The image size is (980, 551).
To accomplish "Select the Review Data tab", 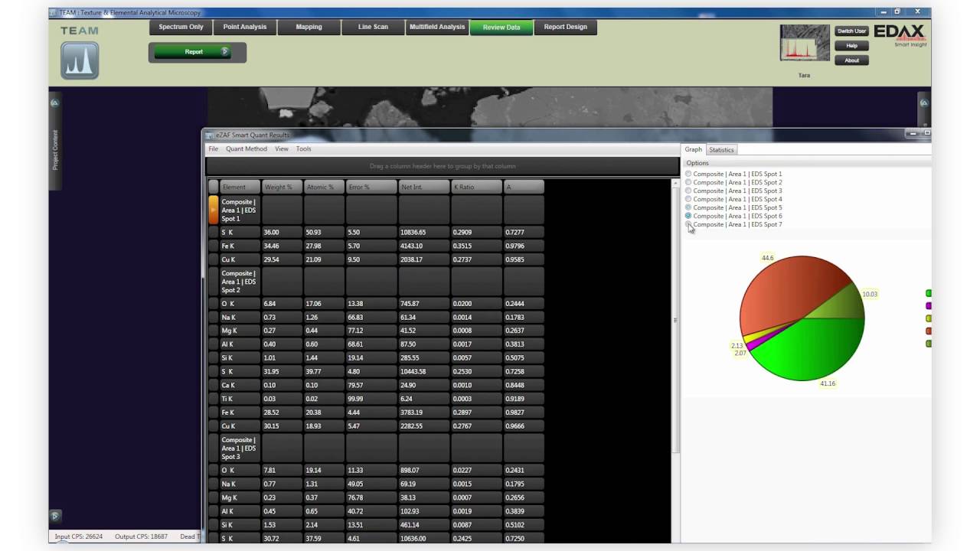I will pyautogui.click(x=501, y=27).
